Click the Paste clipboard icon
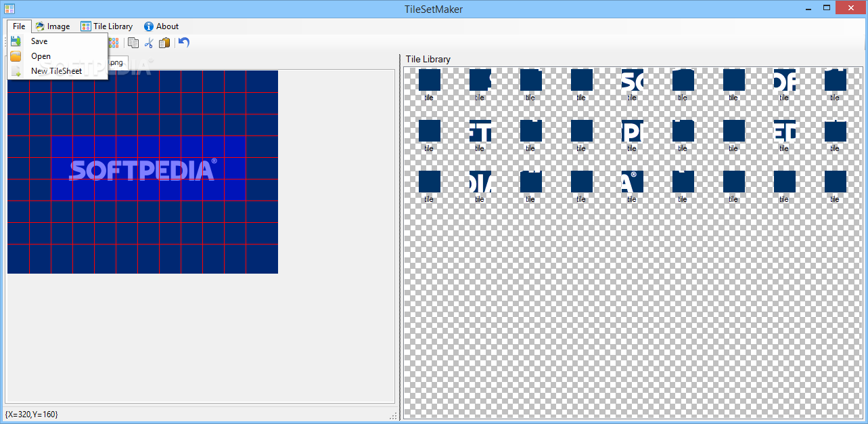This screenshot has height=424, width=868. pos(164,43)
